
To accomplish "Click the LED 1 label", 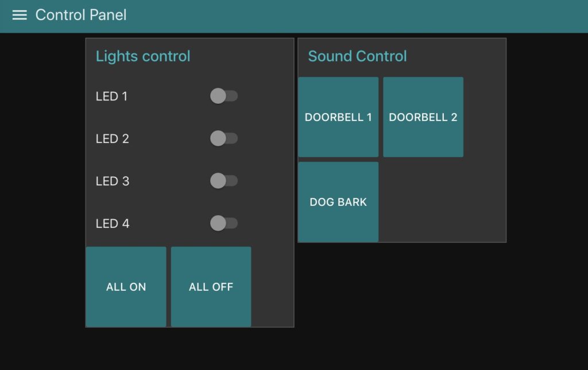I will point(111,96).
